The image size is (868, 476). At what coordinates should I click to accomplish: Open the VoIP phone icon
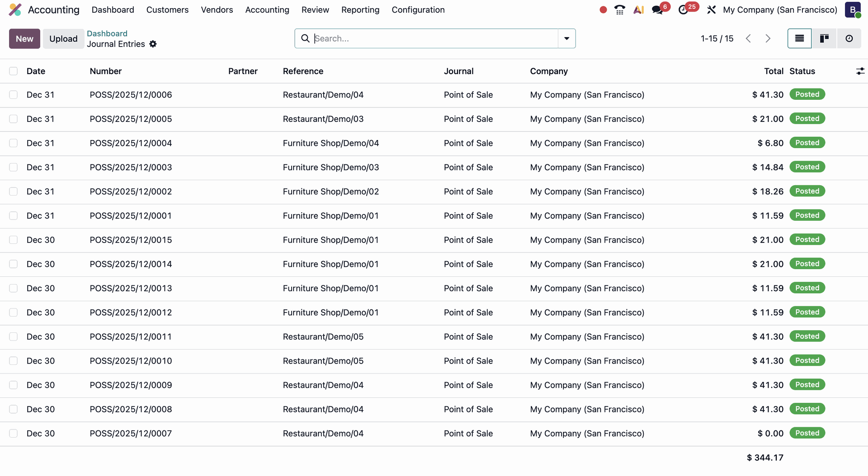pos(620,10)
